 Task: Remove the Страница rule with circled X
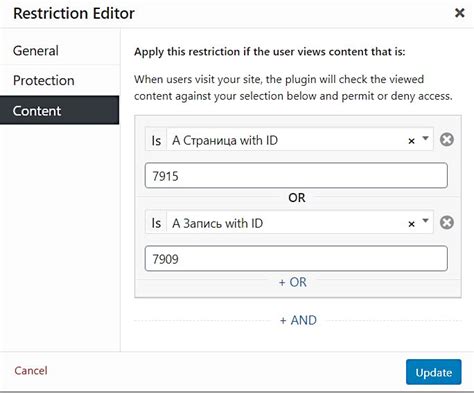tap(447, 140)
